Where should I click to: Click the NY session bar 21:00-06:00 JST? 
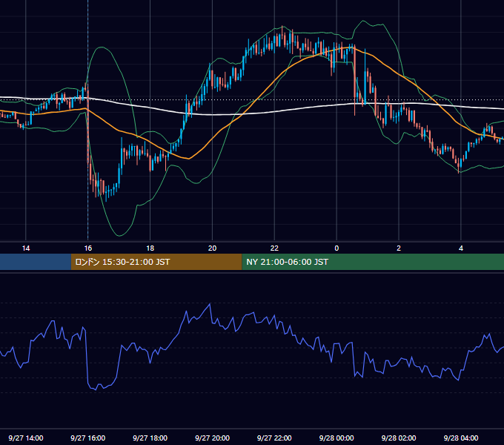373,262
